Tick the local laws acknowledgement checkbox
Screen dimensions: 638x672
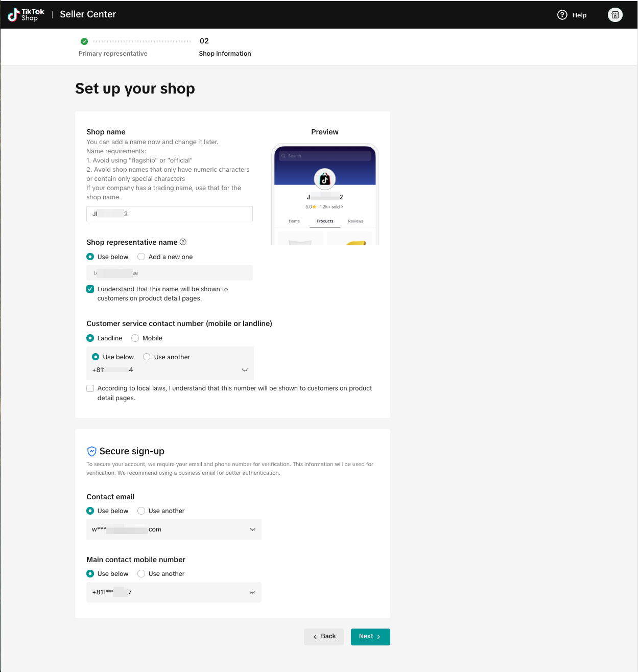point(90,388)
